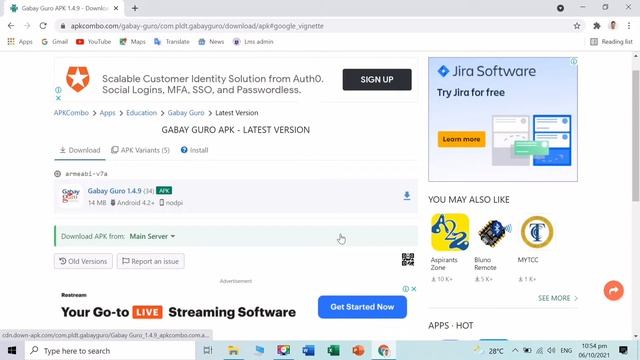Click the SIGN UP ad button

pyautogui.click(x=377, y=80)
